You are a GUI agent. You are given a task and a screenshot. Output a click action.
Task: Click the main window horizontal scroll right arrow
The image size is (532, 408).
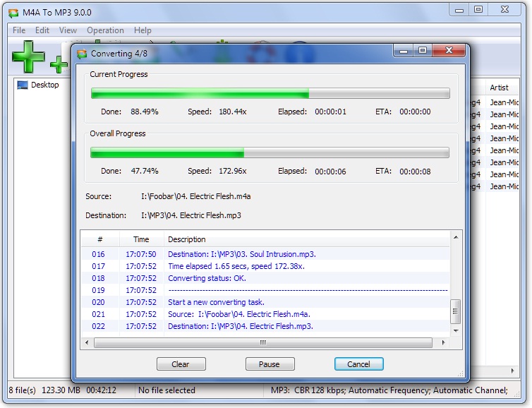(x=512, y=371)
